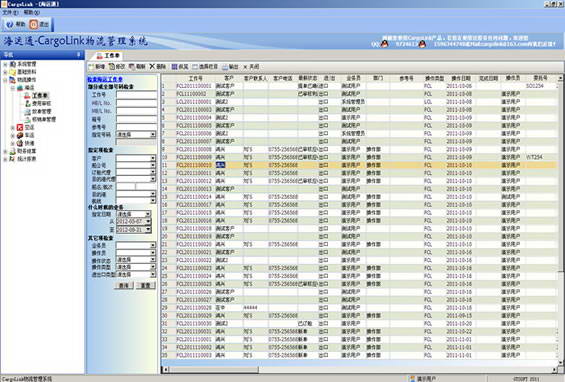565x382 pixels.
Task: Open 核销单管理 under 海运 in tree
Action: pos(40,119)
